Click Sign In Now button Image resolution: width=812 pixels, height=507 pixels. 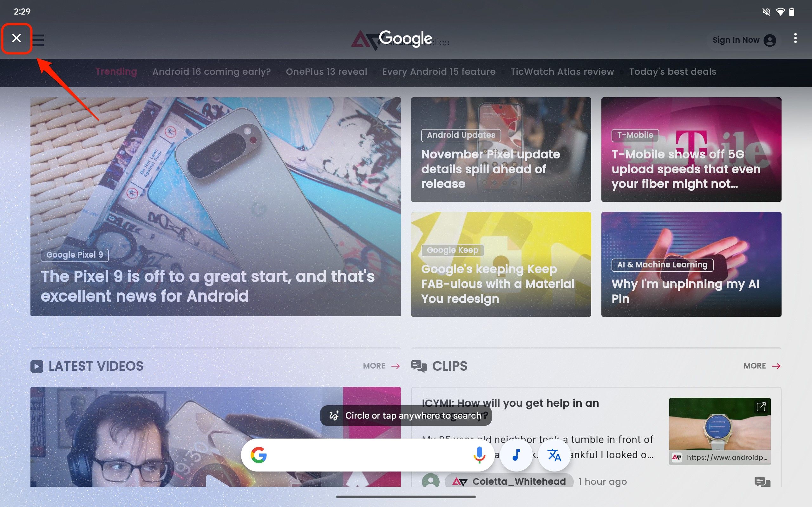[742, 39]
